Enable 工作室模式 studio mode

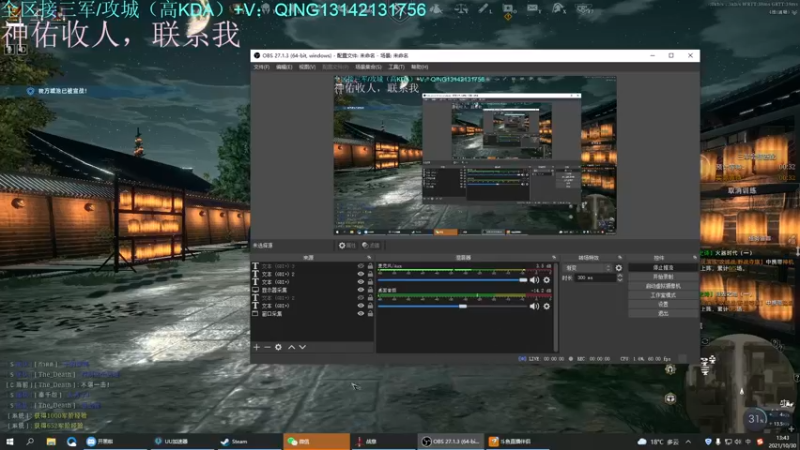[x=663, y=295]
